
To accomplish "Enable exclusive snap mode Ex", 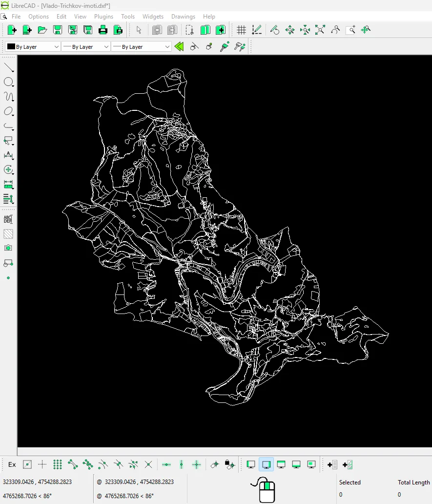I will 12,464.
